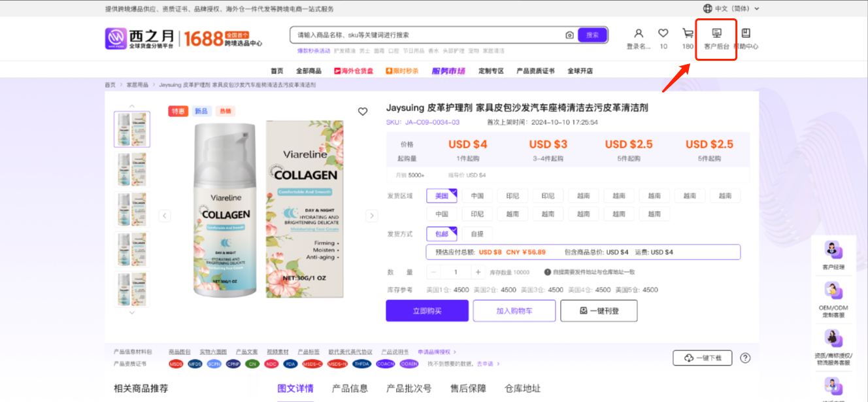Switch to the 产品信息 tab
The image size is (868, 402).
(350, 388)
